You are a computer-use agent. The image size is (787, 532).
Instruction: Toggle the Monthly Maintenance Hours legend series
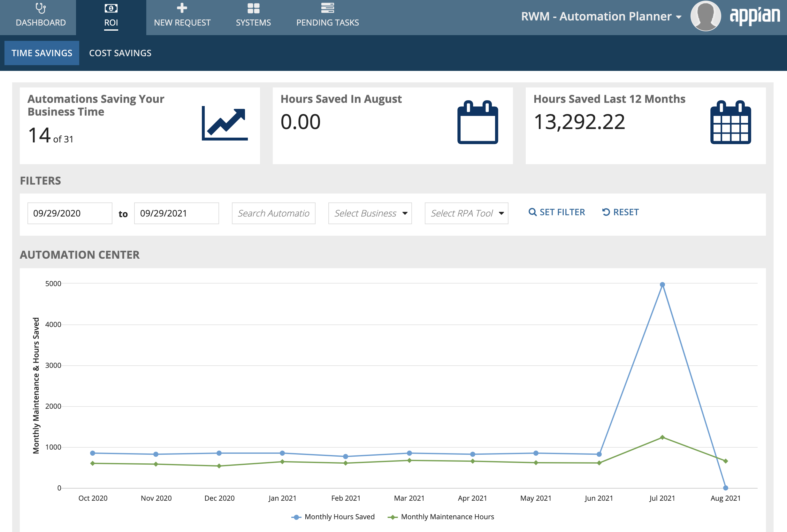[440, 517]
